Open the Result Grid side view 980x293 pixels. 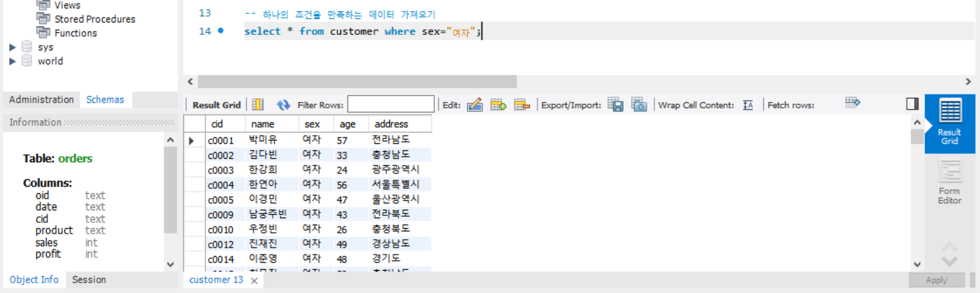point(949,123)
